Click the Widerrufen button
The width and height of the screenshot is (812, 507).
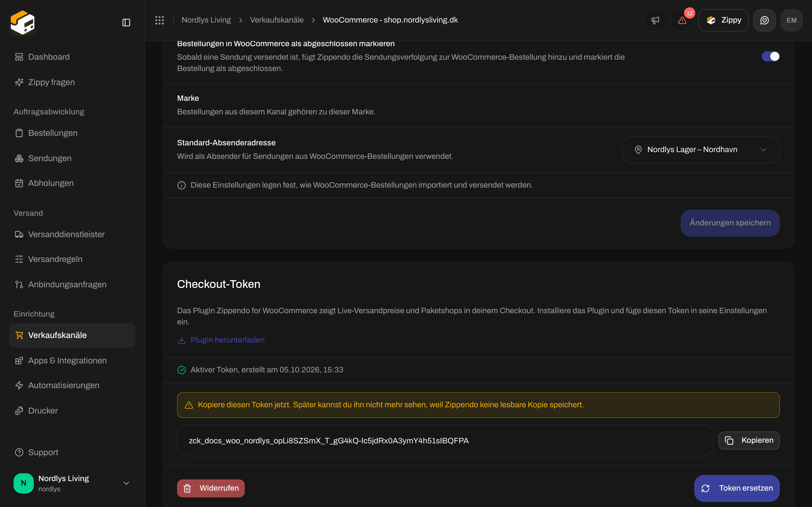click(211, 488)
